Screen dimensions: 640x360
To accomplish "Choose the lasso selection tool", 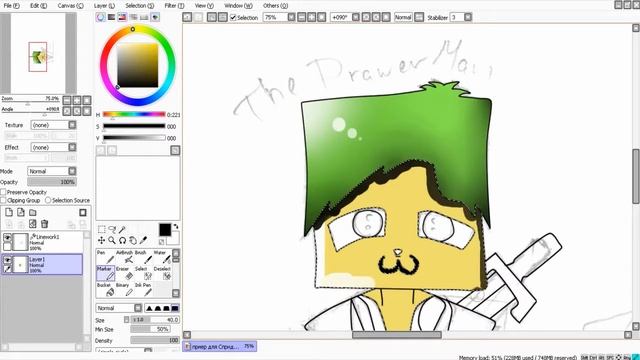I will (x=112, y=230).
